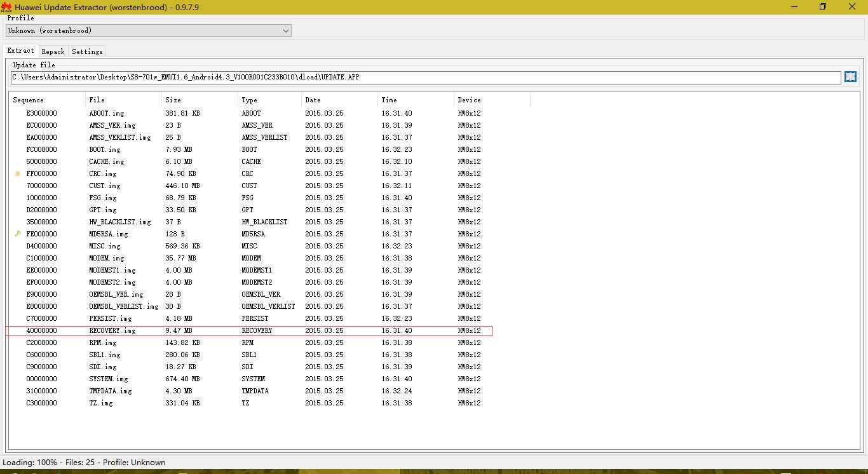
Task: Select the CUST.img file
Action: [x=105, y=186]
